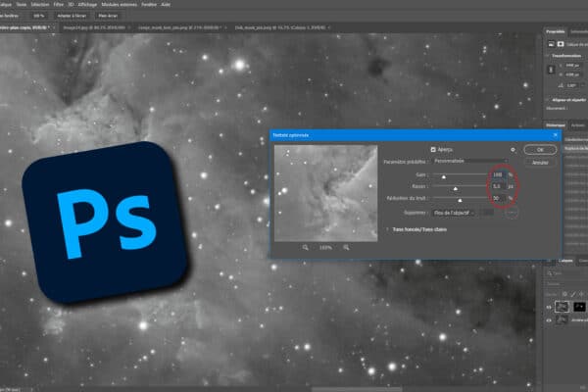This screenshot has height=392, width=588.
Task: Click the Gain percentage input field
Action: coord(499,174)
